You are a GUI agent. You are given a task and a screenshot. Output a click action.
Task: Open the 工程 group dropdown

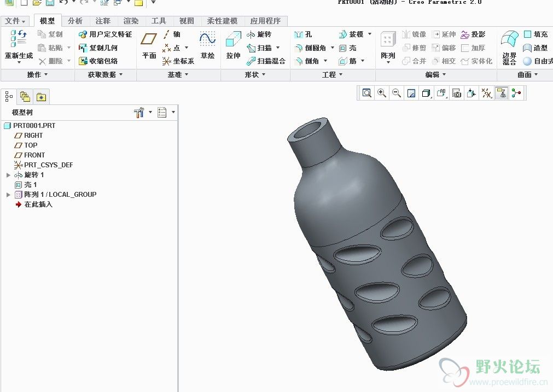pyautogui.click(x=332, y=75)
